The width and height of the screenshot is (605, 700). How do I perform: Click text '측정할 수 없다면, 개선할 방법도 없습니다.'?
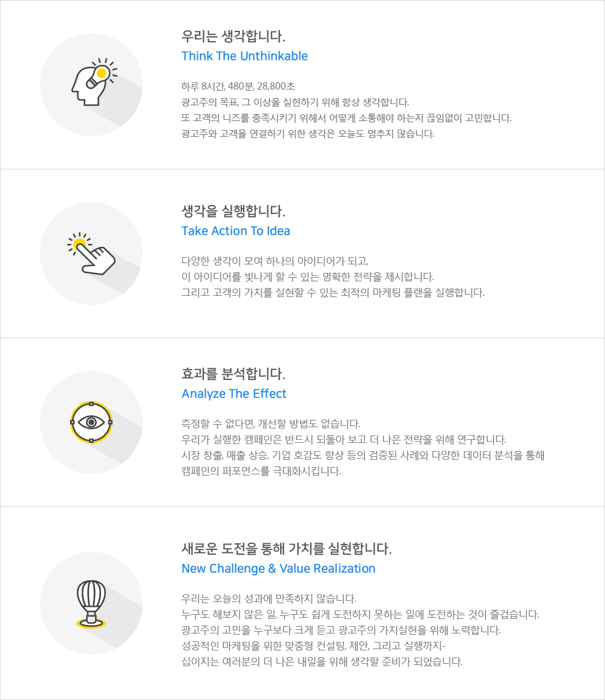click(x=271, y=424)
